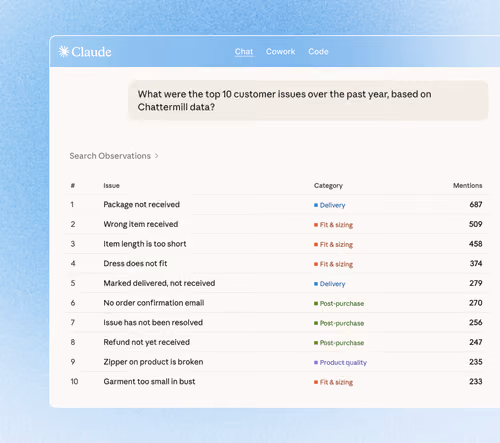Click Post-purchase tag for No order confirmation email
Image resolution: width=500 pixels, height=443 pixels.
click(339, 304)
